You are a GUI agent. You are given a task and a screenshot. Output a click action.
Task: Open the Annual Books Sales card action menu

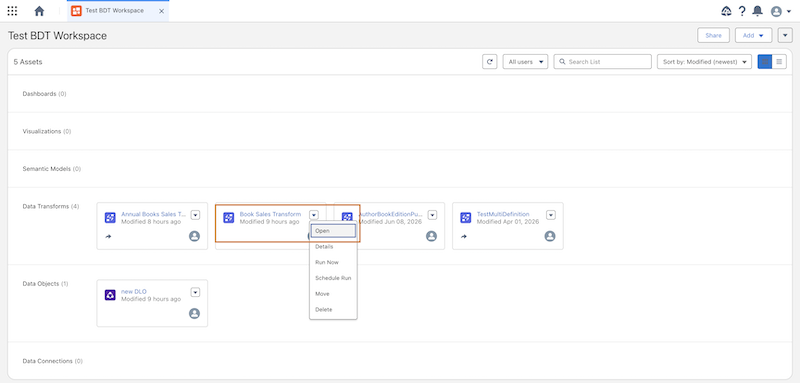pyautogui.click(x=195, y=215)
